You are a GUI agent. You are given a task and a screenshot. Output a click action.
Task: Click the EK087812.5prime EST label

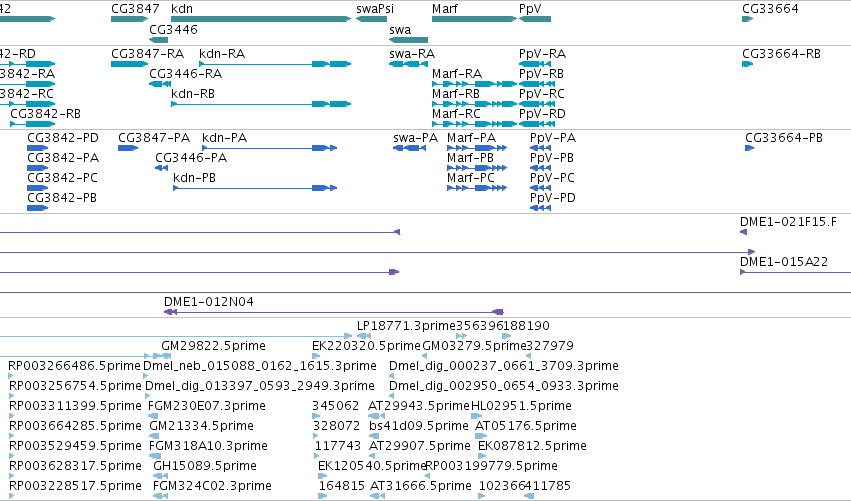coord(532,446)
